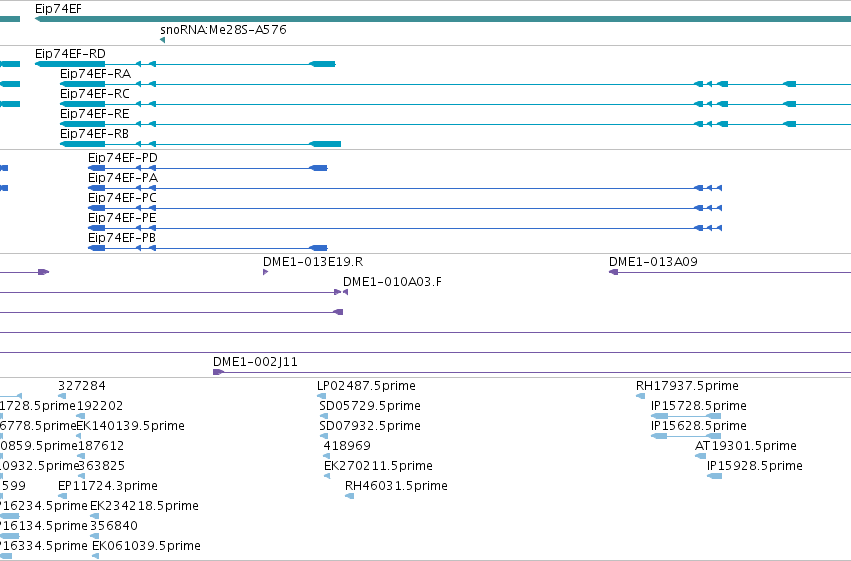
Task: Click the Eip74EF gene label
Action: pos(58,9)
